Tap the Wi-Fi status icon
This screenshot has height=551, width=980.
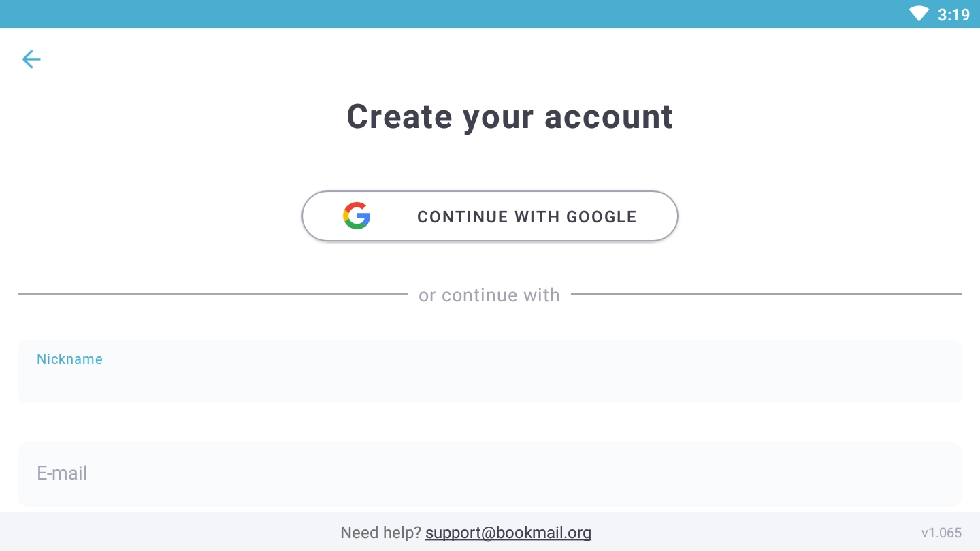pos(918,14)
